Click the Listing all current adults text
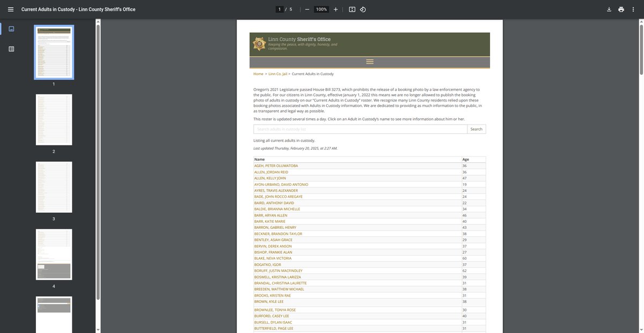The height and width of the screenshot is (333, 644). 284,141
